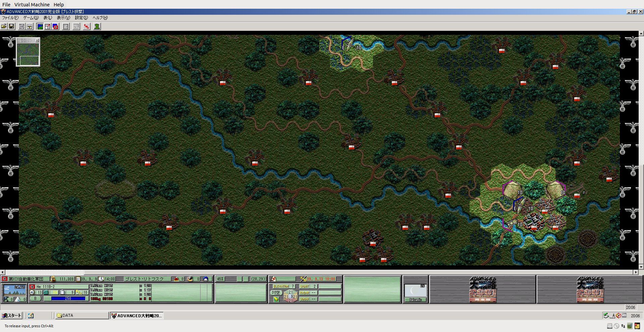This screenshot has width=644, height=332.
Task: Open the ゲーム(G) menu
Action: (x=31, y=18)
